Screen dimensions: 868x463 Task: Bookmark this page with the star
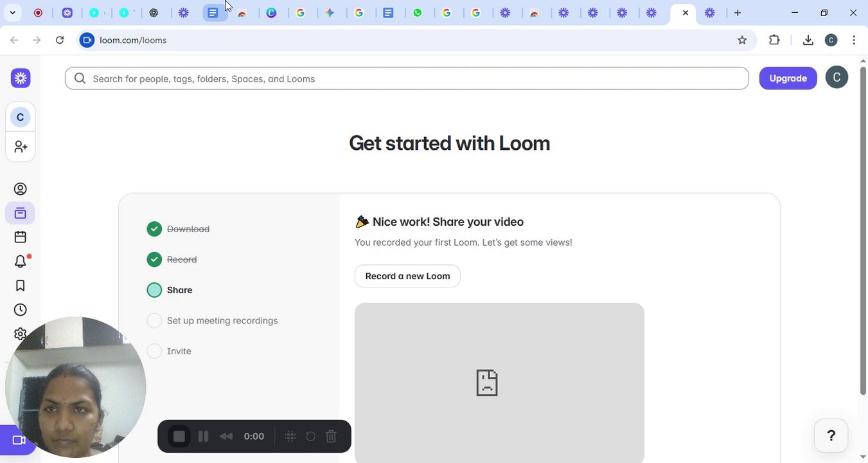click(x=742, y=40)
